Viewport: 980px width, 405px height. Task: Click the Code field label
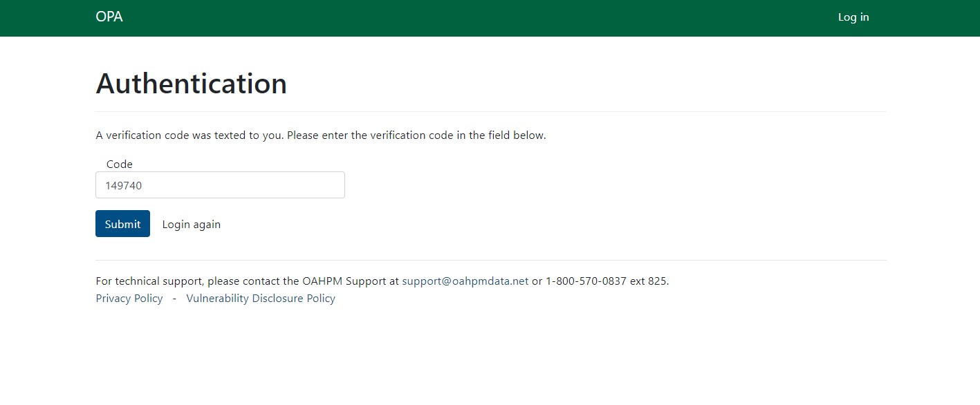119,164
